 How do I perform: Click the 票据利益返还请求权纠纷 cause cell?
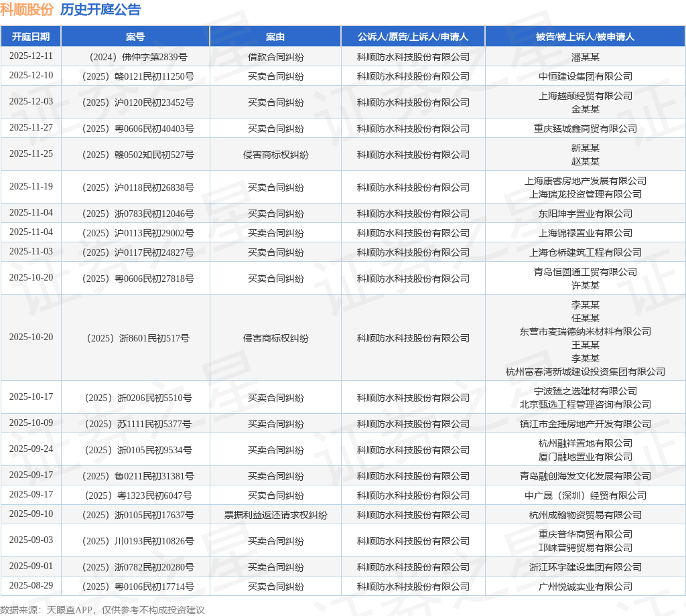(x=275, y=516)
